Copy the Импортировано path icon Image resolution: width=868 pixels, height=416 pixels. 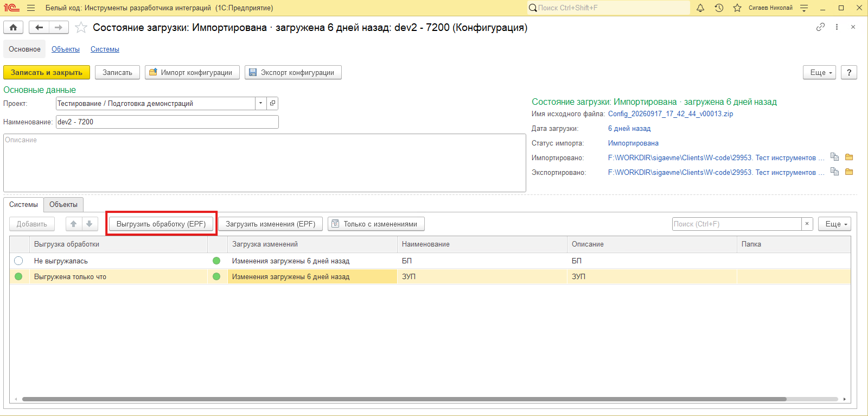834,157
